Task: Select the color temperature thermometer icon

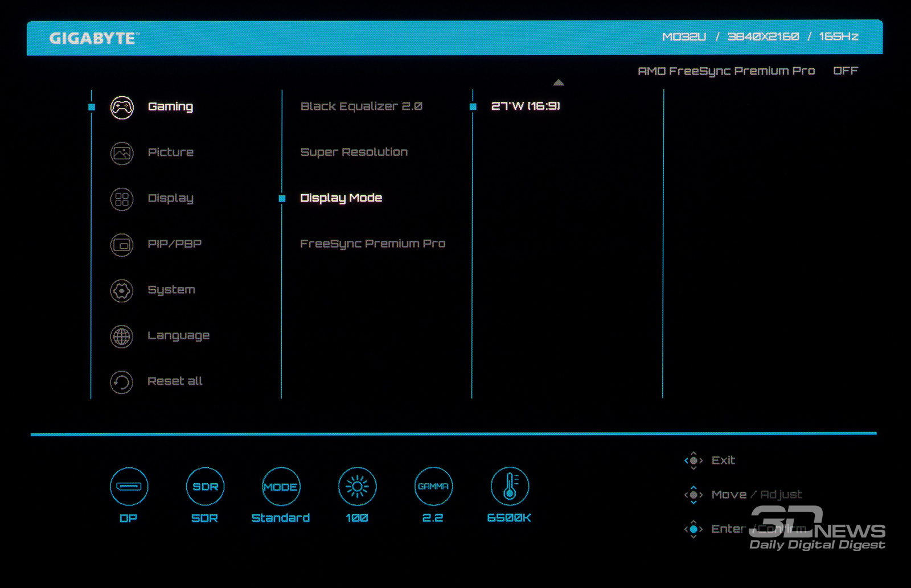Action: [x=510, y=487]
